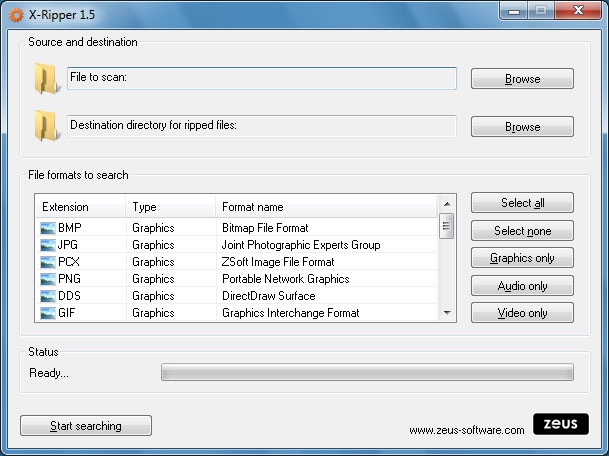The width and height of the screenshot is (609, 456).
Task: Click the JPG row image icon
Action: (x=48, y=245)
